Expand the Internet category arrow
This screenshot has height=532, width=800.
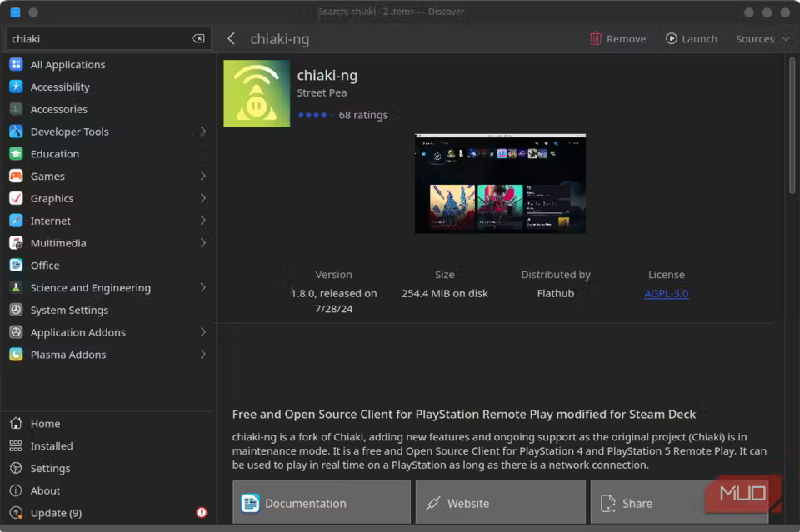coord(202,221)
